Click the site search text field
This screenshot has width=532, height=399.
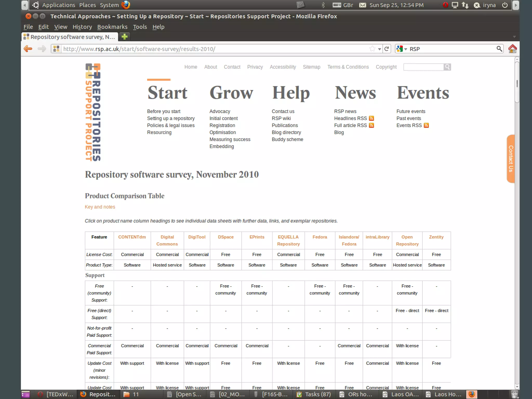coord(423,67)
